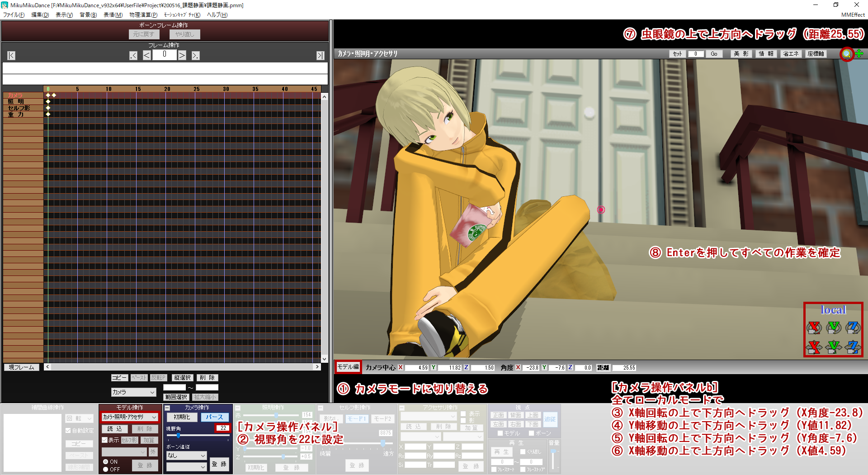This screenshot has width=868, height=475.
Task: Click the red X-axis camera rotation icon
Action: 814,327
